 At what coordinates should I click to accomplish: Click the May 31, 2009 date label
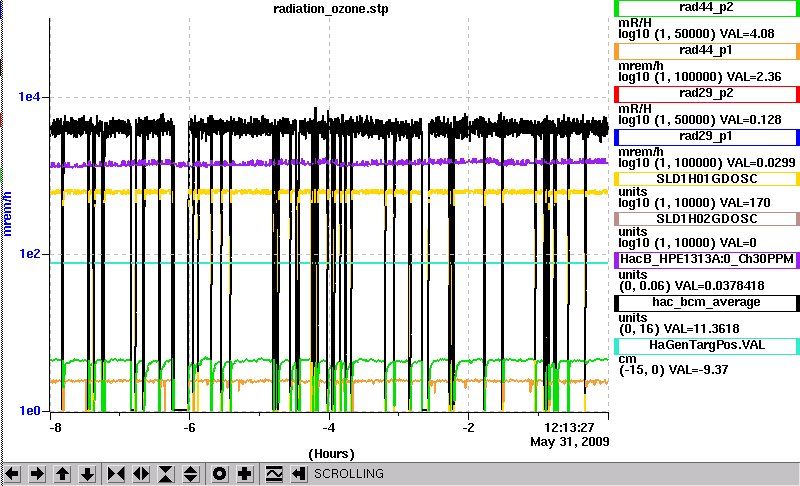pyautogui.click(x=569, y=442)
